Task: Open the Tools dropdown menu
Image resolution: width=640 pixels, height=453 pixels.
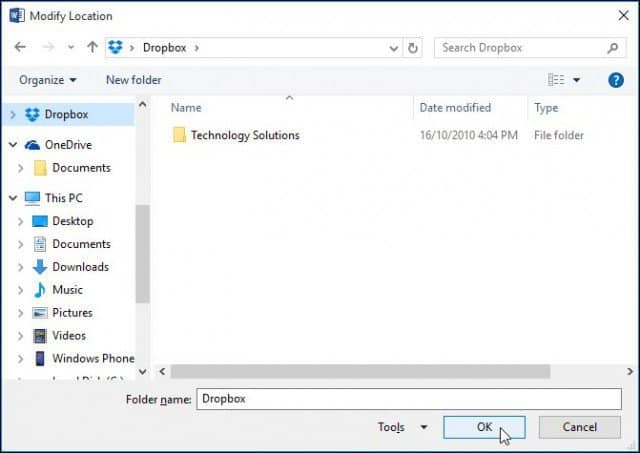Action: point(402,427)
